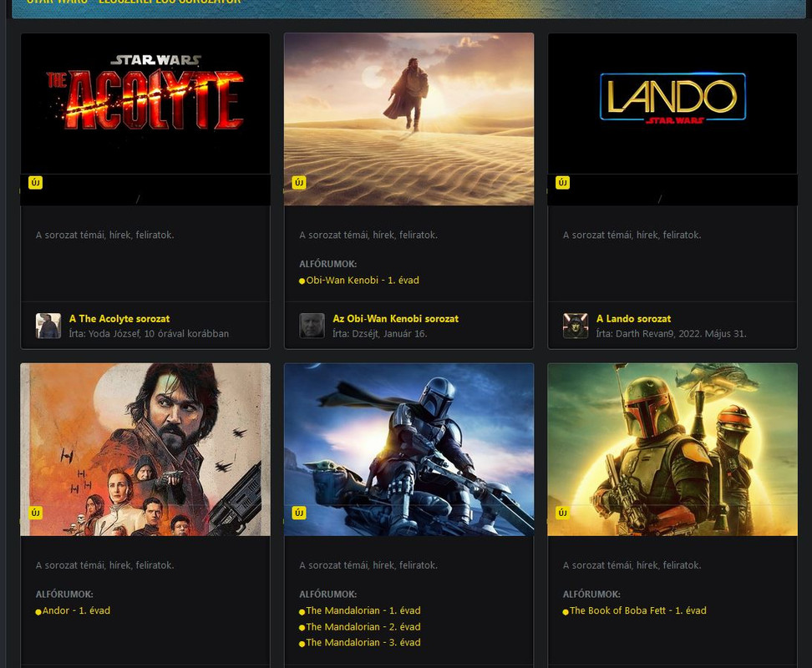Open The Mandalorian speeder bike image
Viewport: 812px width, 668px height.
tap(409, 449)
